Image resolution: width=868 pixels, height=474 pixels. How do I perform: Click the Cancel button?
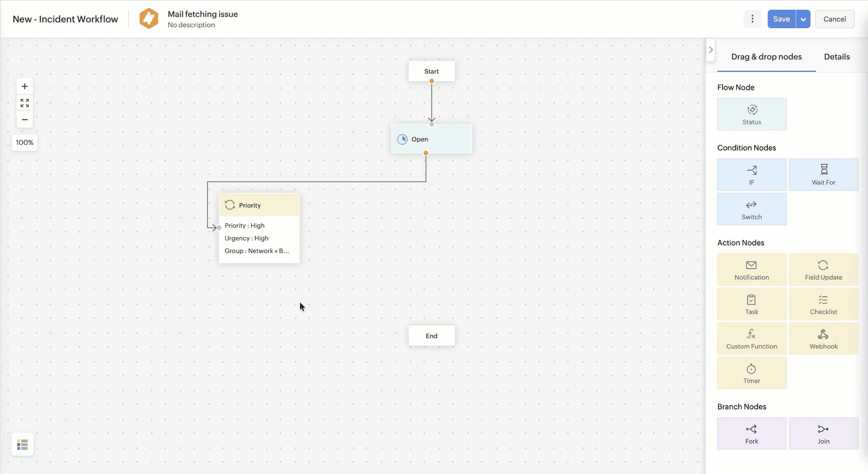coord(835,19)
